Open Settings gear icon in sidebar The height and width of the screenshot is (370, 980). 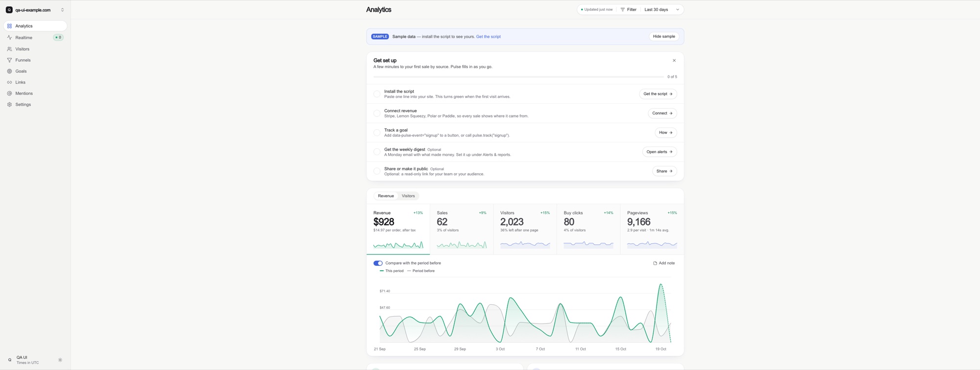tap(9, 105)
